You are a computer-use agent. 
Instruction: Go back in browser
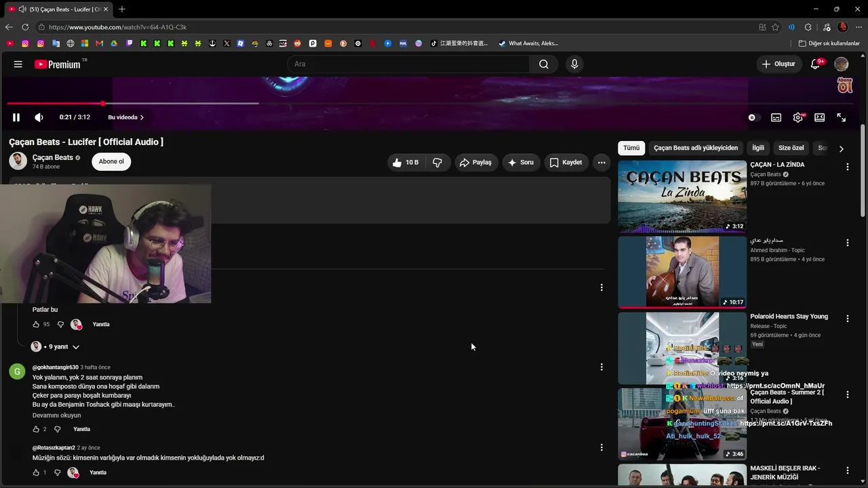[x=9, y=27]
